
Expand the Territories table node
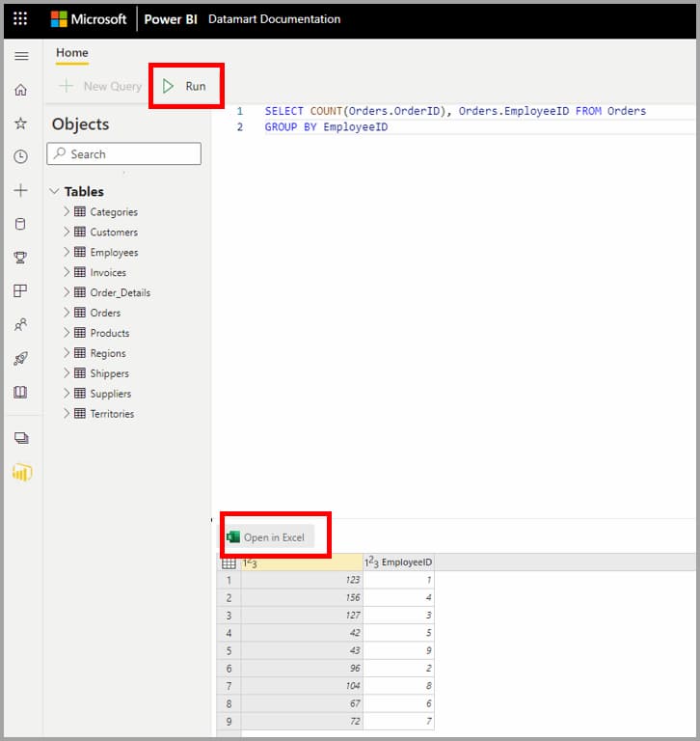67,414
